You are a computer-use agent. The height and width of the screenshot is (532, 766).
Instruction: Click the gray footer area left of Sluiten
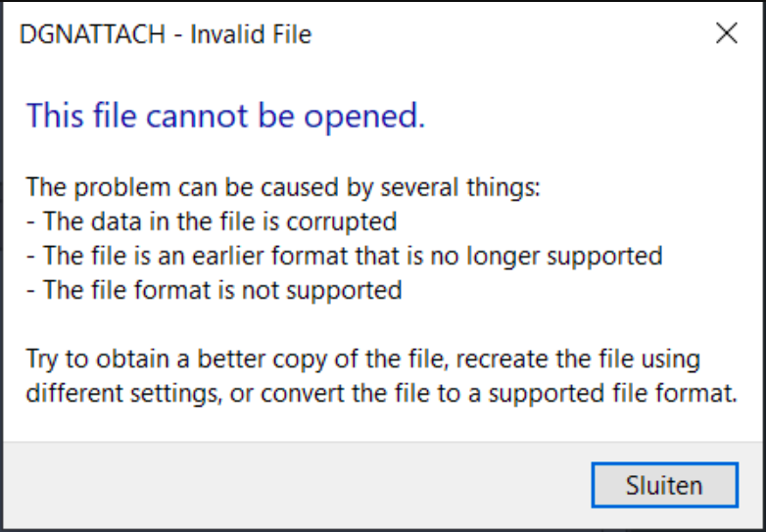[x=294, y=485]
